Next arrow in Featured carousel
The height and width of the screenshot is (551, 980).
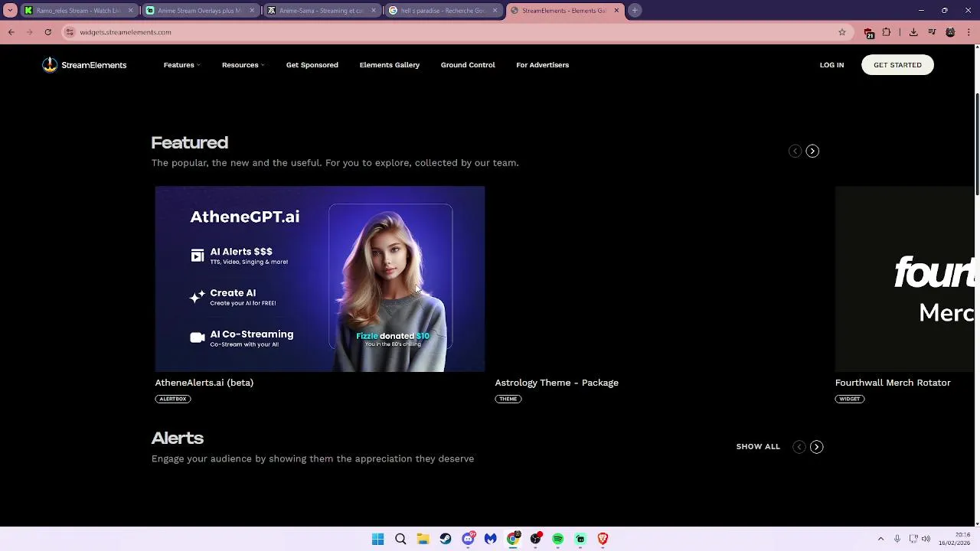pos(812,152)
